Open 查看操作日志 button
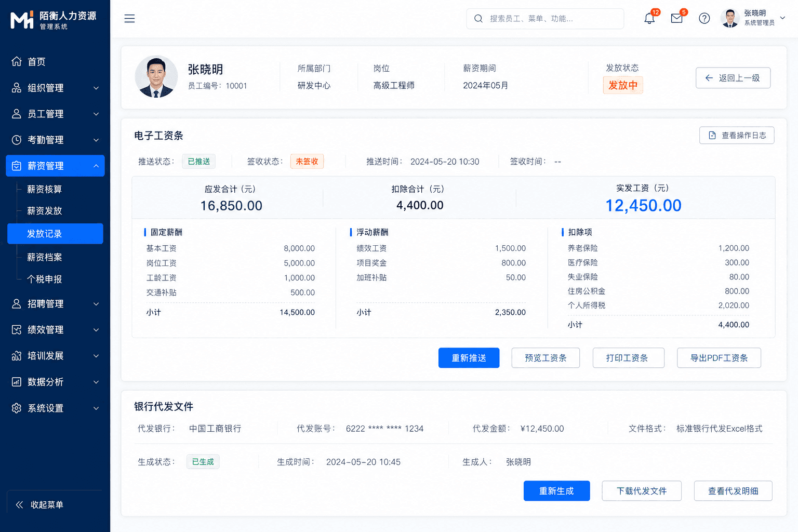The image size is (798, 532). coord(737,135)
